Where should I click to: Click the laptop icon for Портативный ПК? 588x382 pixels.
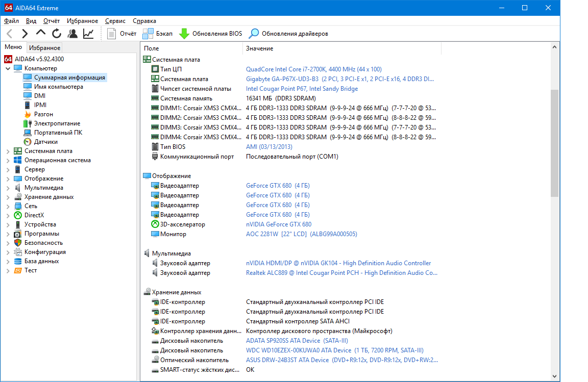pyautogui.click(x=28, y=133)
